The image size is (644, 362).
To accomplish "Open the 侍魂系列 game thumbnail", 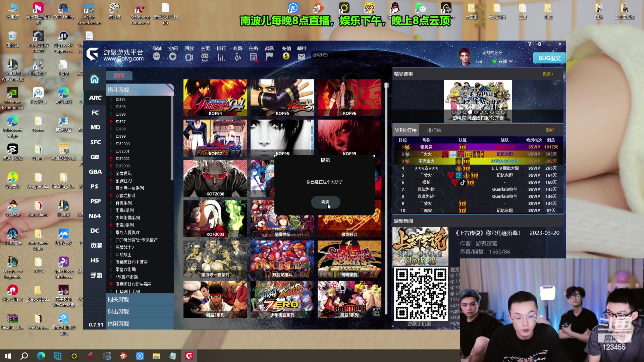I will pos(350,259).
